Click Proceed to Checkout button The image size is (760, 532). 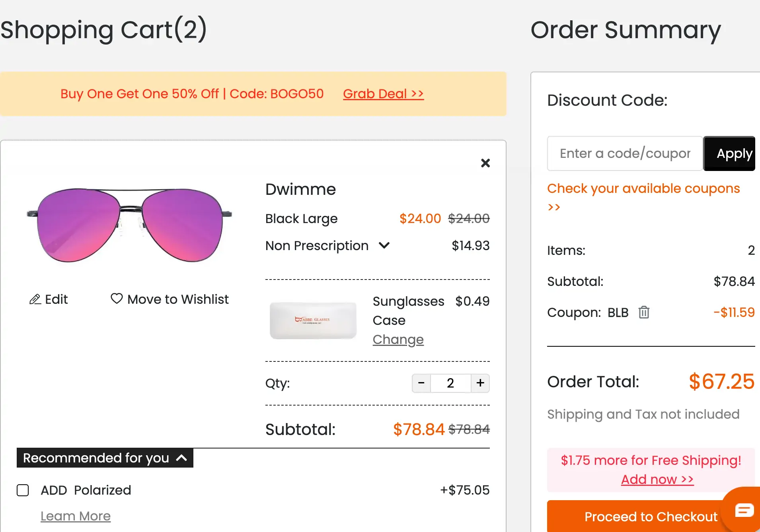tap(651, 516)
